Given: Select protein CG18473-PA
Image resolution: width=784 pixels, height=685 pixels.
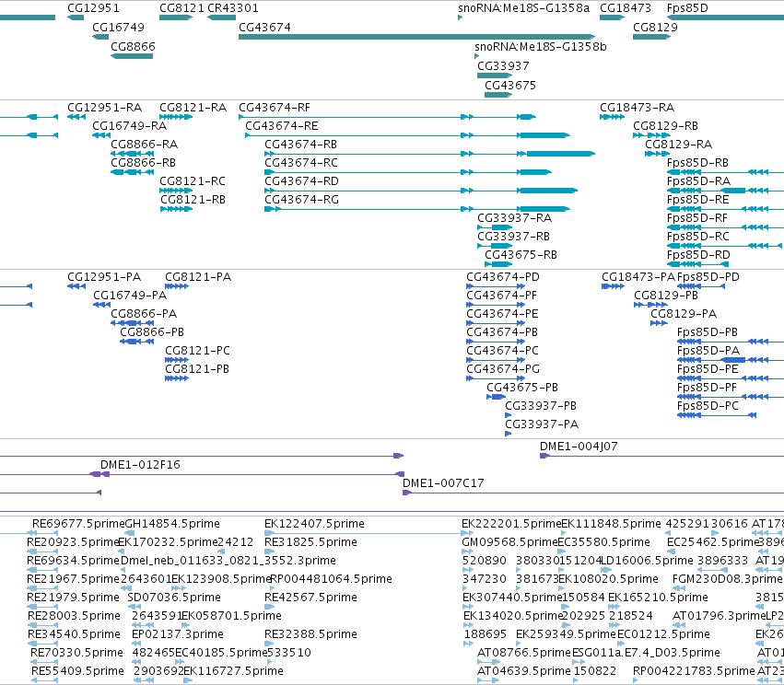Looking at the screenshot, I should [x=638, y=277].
